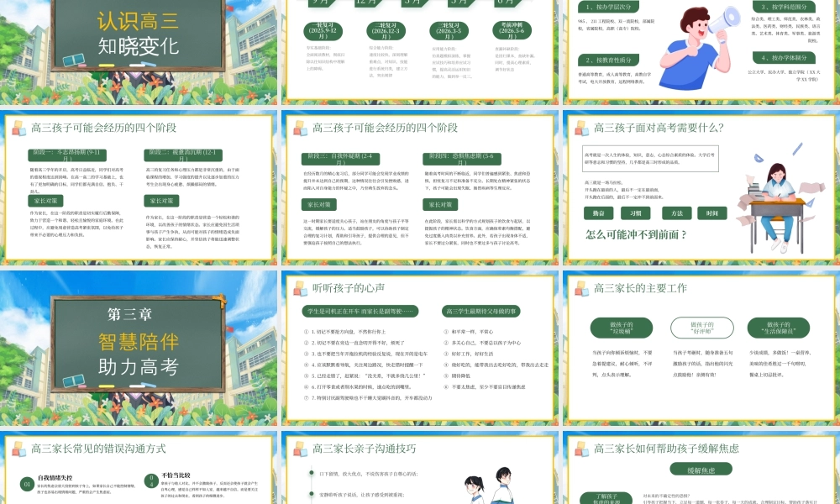Viewport: 840px width, 504px height.
Task: Select the '3、按学科范围分' label
Action: [784, 7]
